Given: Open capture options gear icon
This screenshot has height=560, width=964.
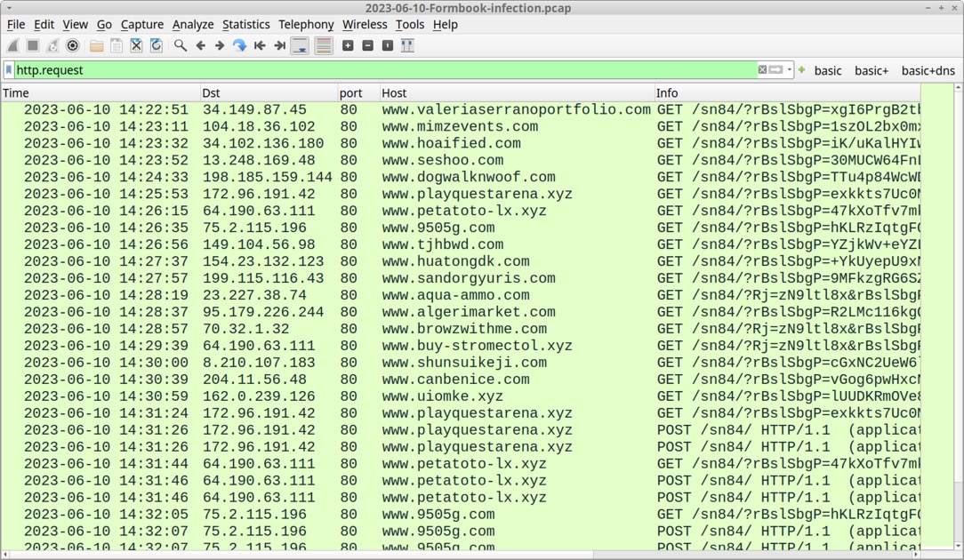Looking at the screenshot, I should pyautogui.click(x=73, y=45).
